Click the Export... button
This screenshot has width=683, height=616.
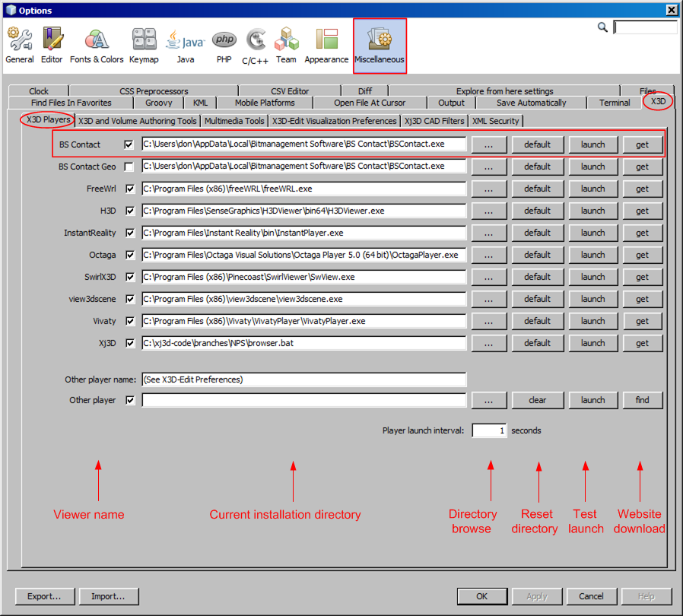point(45,596)
